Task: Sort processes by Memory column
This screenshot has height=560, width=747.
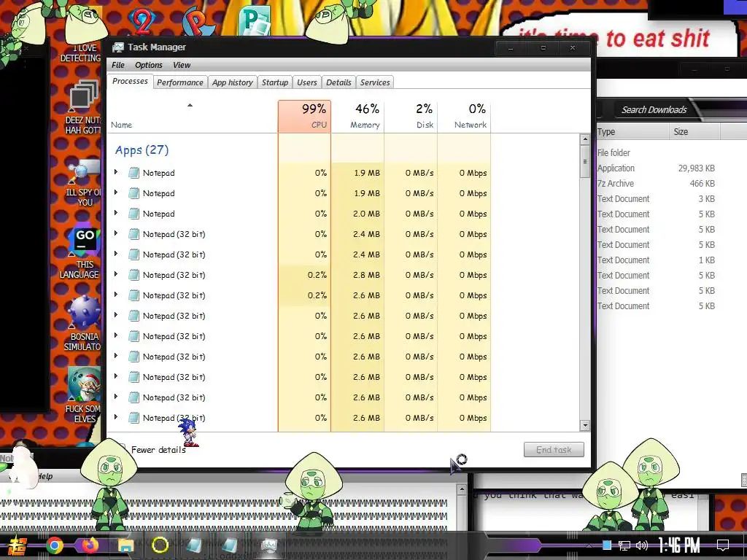Action: pos(357,116)
